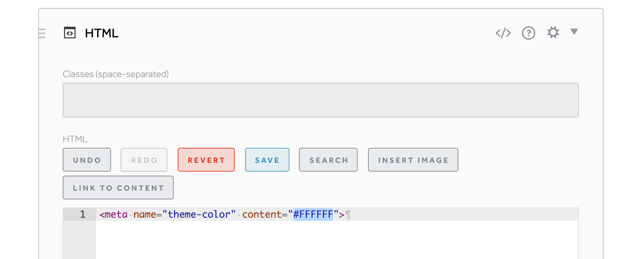Save the HTML with the Save button
Viewport: 644px width, 259px height.
[x=267, y=160]
